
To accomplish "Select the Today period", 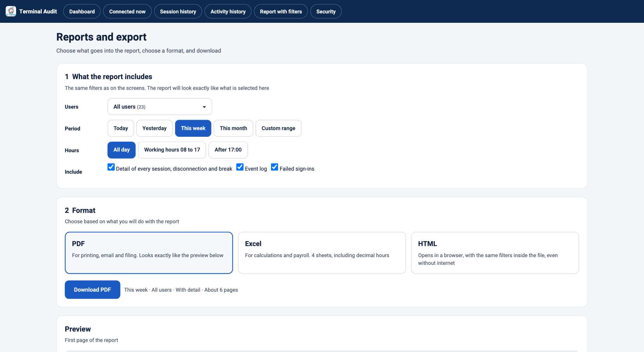I will pyautogui.click(x=121, y=128).
